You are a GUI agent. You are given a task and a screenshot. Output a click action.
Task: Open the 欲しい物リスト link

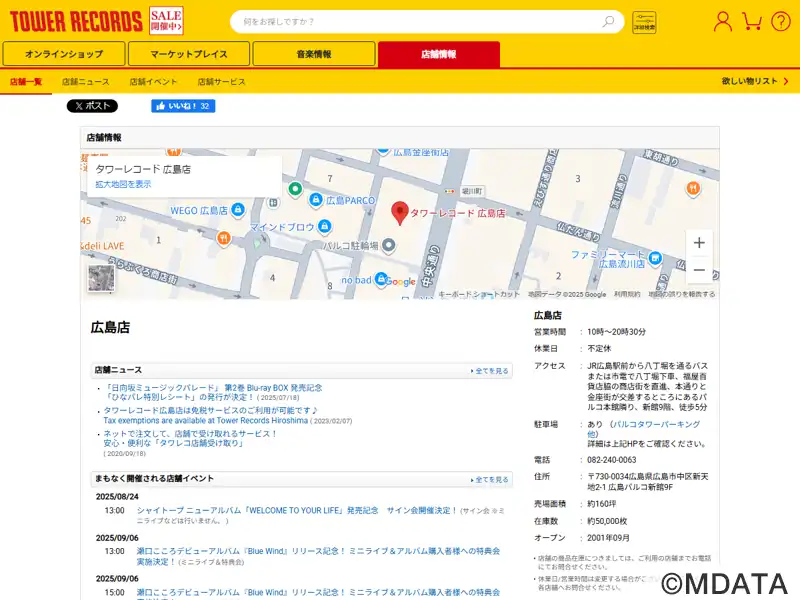click(x=755, y=81)
